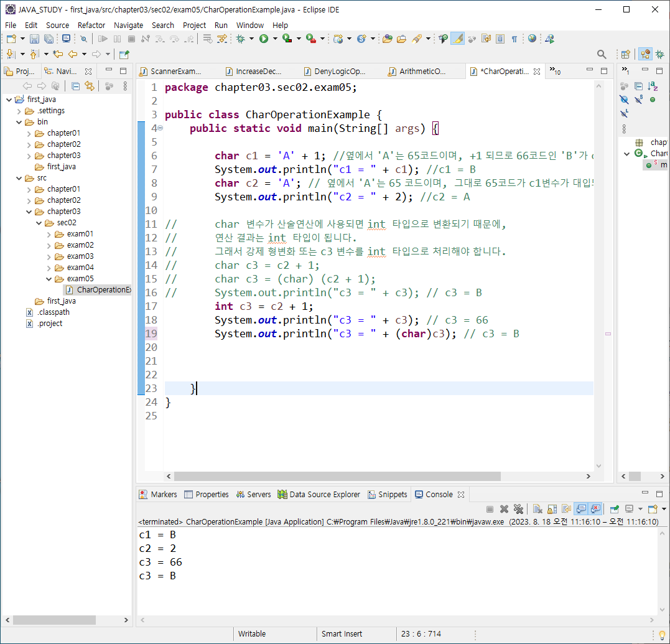Open a terminal with the monitor icon

66,39
